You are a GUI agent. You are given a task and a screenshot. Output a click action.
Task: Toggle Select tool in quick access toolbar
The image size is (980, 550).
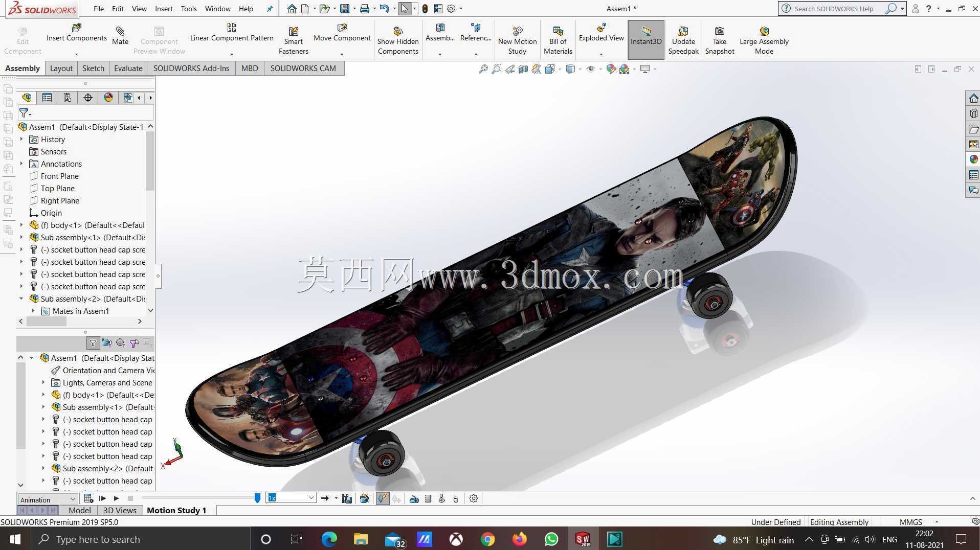coord(405,9)
